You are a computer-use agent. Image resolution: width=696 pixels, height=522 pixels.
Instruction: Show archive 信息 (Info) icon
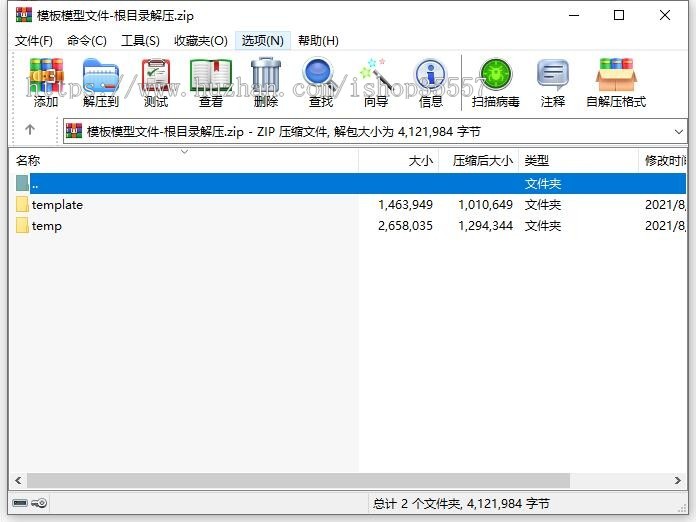[431, 83]
